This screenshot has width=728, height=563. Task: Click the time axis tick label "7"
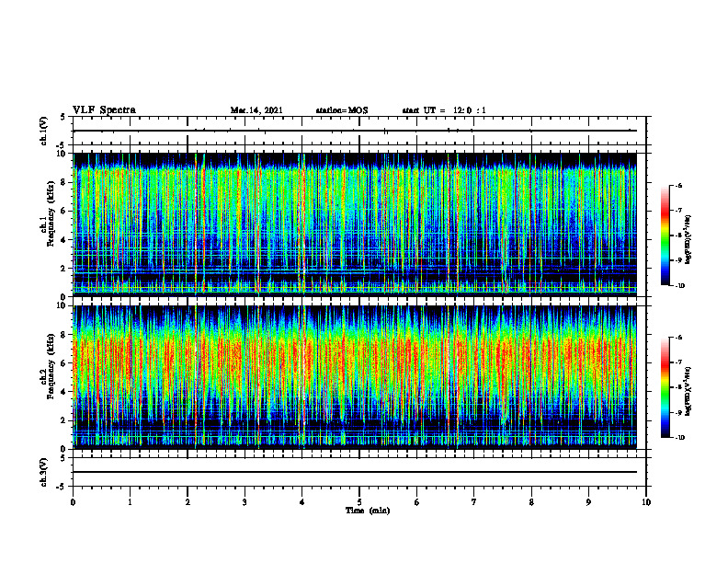click(x=474, y=502)
